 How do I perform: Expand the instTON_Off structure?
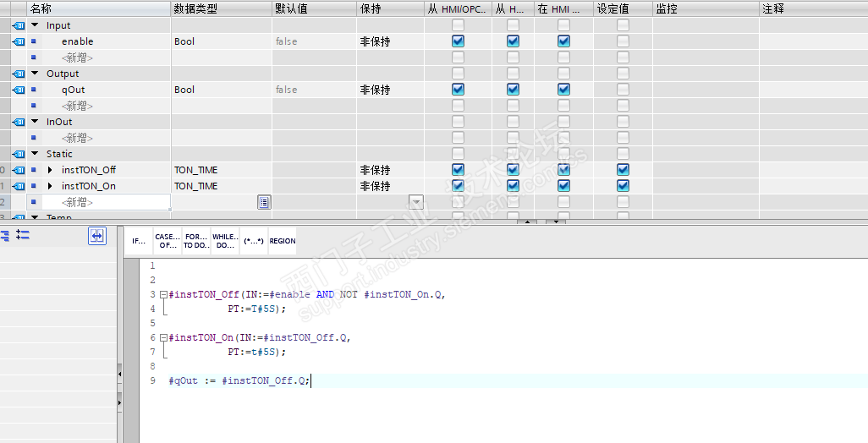(51, 170)
